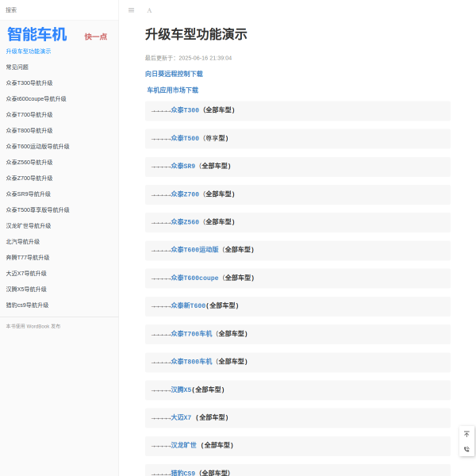Open the 众泰Z700 content link
This screenshot has width=476, height=476.
click(185, 194)
